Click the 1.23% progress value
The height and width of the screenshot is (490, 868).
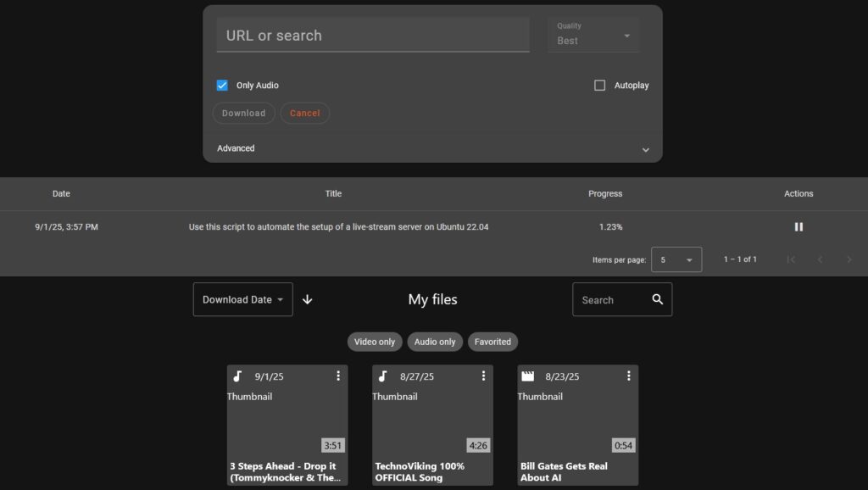point(610,227)
